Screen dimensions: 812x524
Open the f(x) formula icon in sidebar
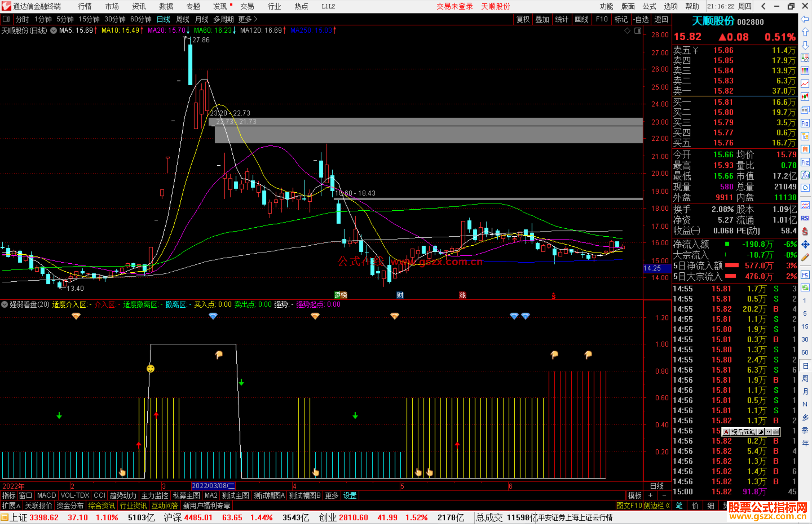pos(805,175)
